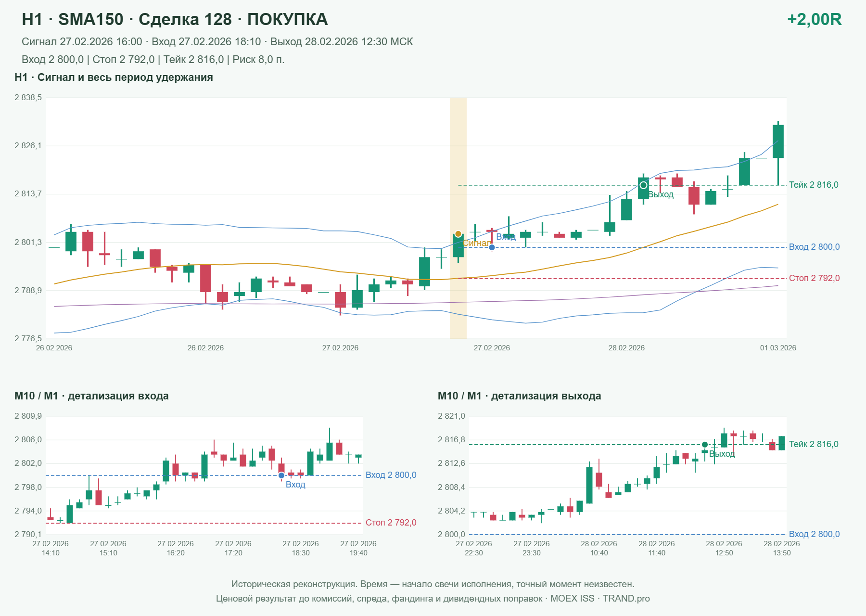Click the white exit circle marker on H1 chart
The height and width of the screenshot is (616, 866).
[x=643, y=185]
